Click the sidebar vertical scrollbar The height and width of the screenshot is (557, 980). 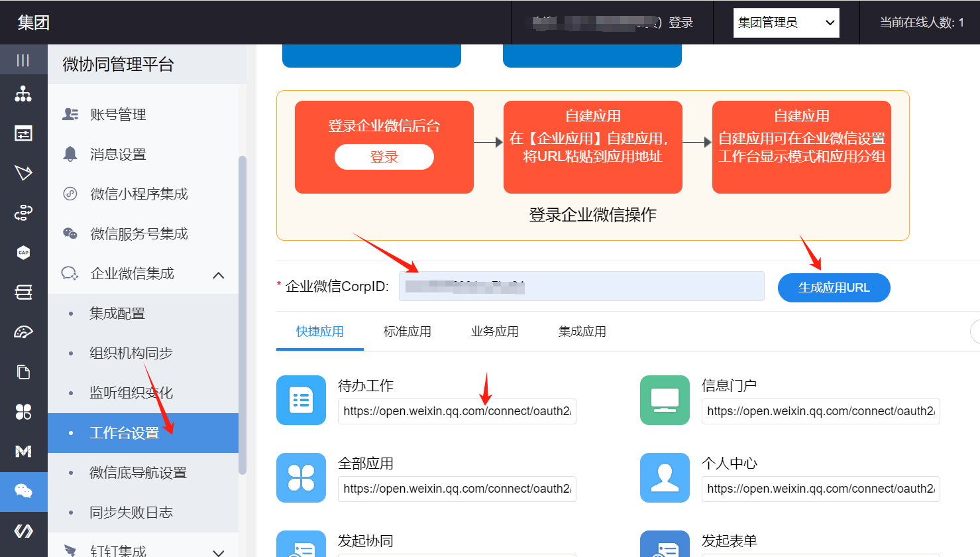(243, 315)
